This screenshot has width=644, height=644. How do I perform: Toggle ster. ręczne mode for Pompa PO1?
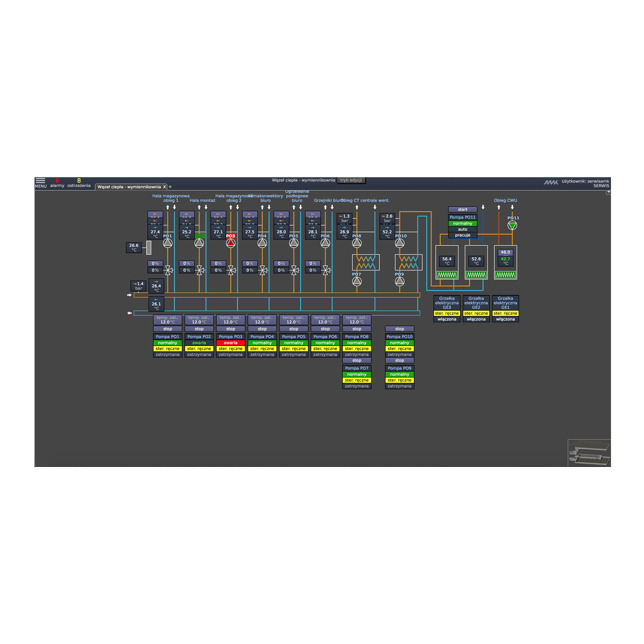[x=167, y=349]
